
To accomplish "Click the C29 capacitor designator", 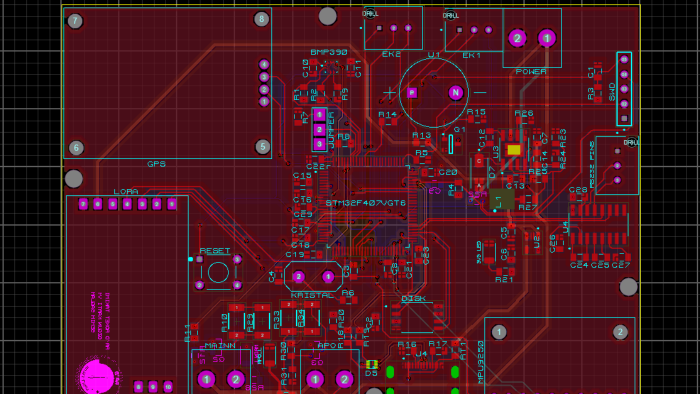I will pos(303,215).
